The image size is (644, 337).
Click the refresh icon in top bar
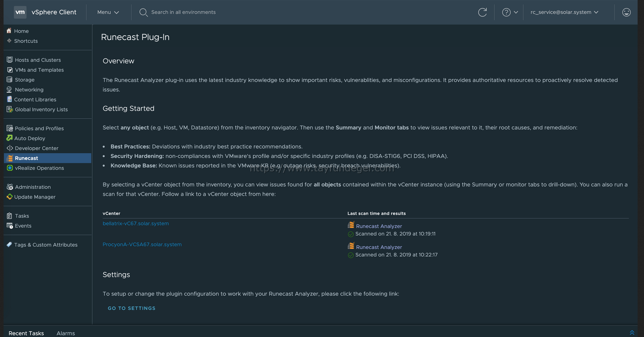click(x=482, y=12)
